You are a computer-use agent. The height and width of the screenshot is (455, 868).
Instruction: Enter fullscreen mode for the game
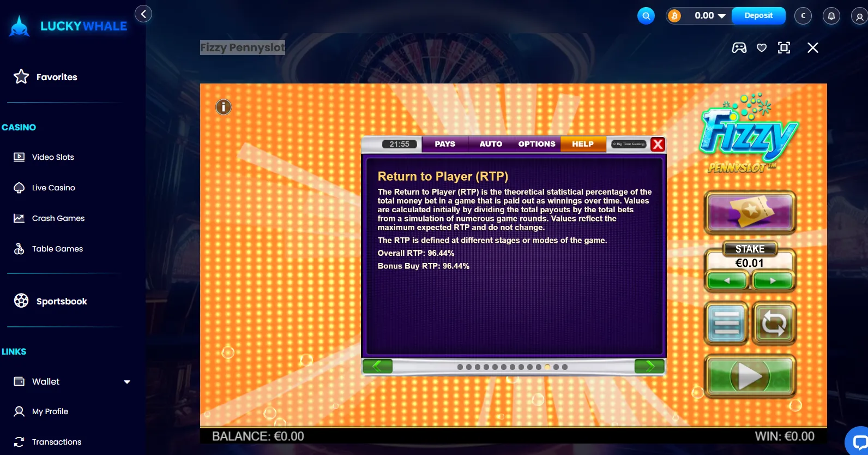coord(784,47)
